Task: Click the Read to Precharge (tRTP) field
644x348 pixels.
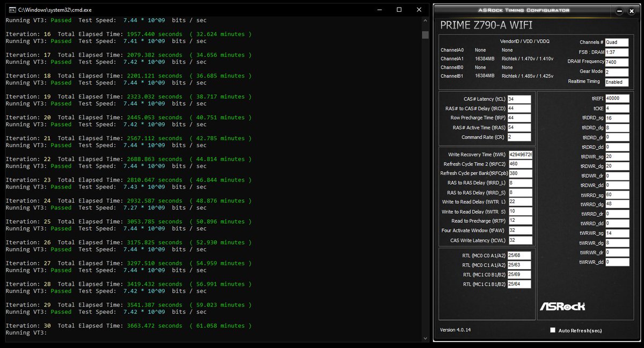Action: coord(520,221)
